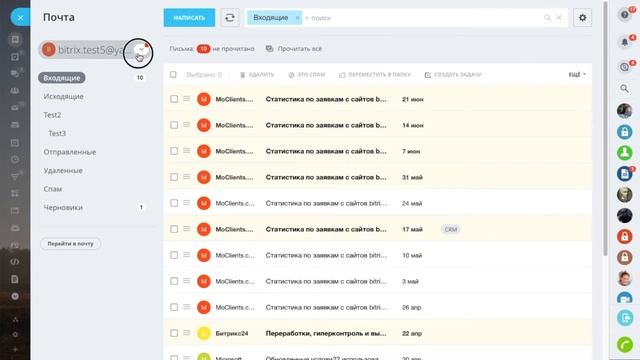Open the mail settings gear
The image size is (640, 360).
(x=582, y=18)
